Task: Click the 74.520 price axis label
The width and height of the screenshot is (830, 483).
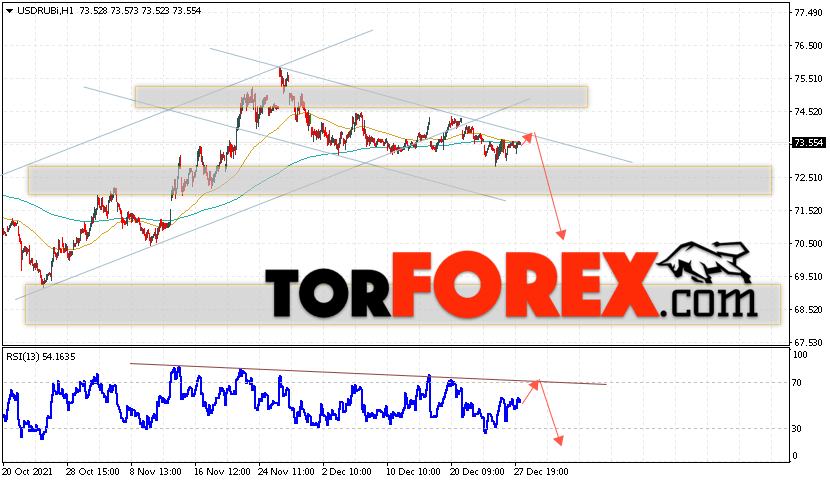Action: (808, 112)
